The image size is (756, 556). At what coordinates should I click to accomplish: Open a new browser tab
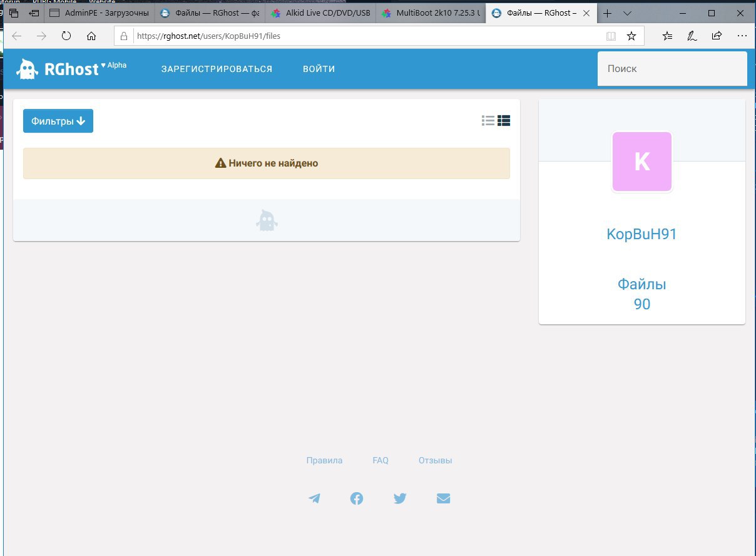pos(607,13)
